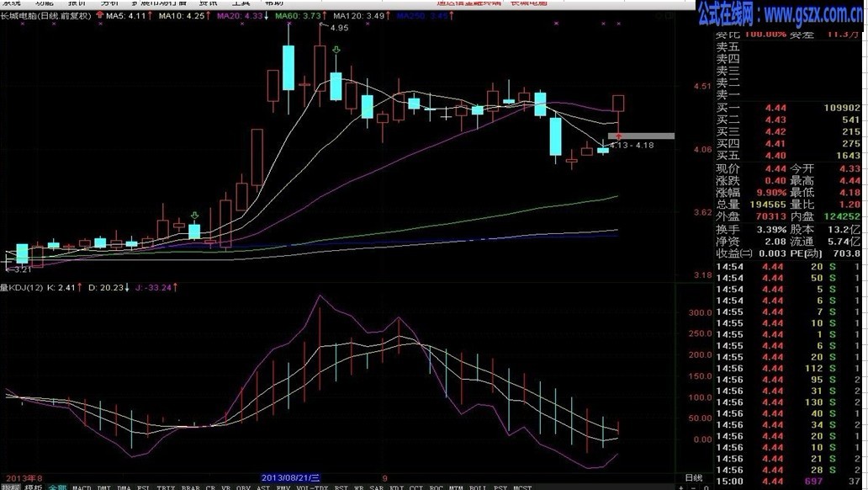Switch to the BOLL indicator tab
The height and width of the screenshot is (490, 868).
[478, 487]
